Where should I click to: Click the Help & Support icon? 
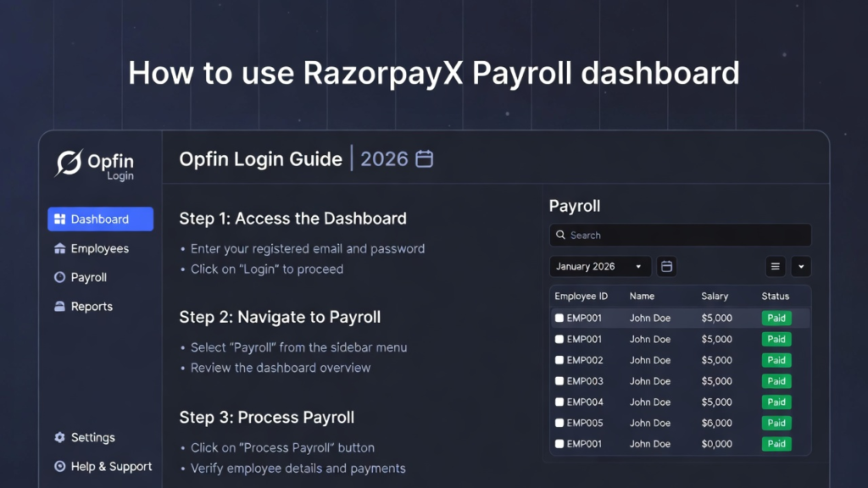[x=59, y=467]
